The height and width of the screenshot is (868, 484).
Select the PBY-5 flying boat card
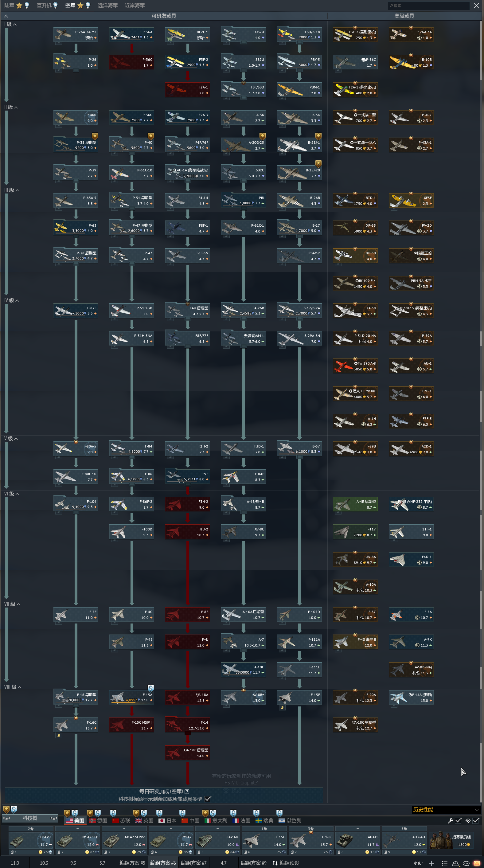pyautogui.click(x=299, y=62)
